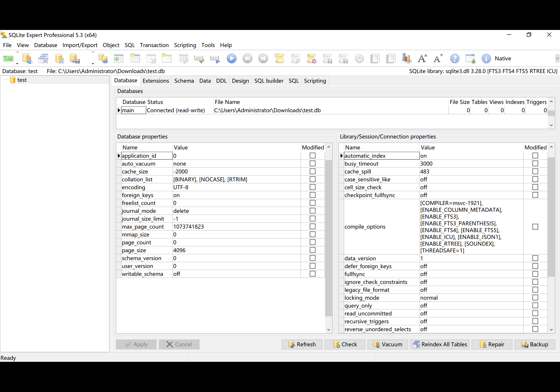Click the database with floppy disk icon

pyautogui.click(x=74, y=59)
